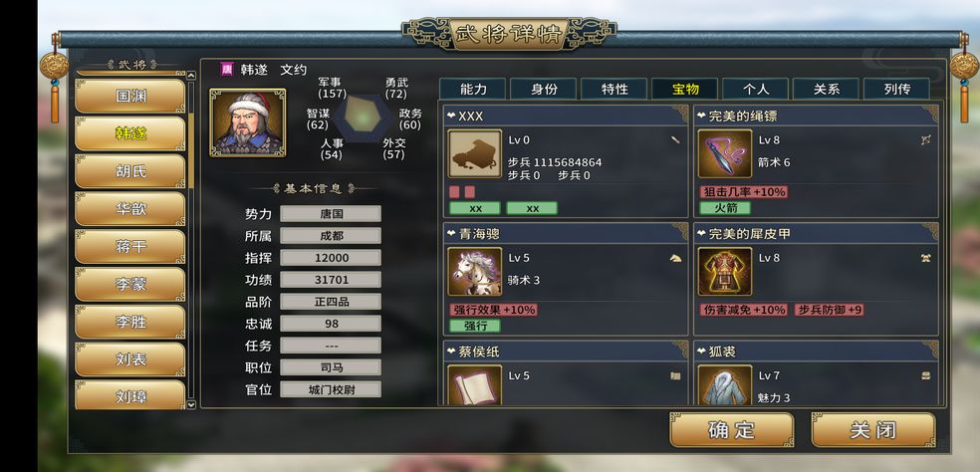Click the 确定 confirm button
The image size is (980, 472).
tap(731, 429)
